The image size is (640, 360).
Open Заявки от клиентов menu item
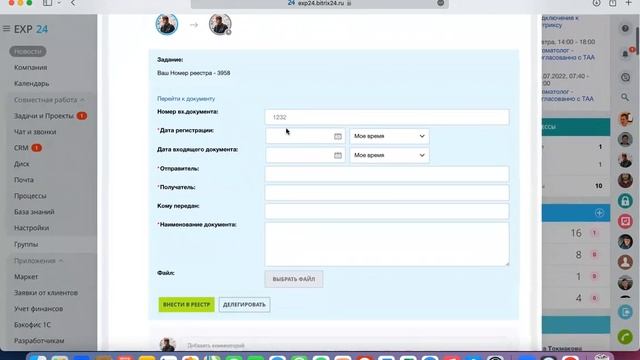[46, 293]
